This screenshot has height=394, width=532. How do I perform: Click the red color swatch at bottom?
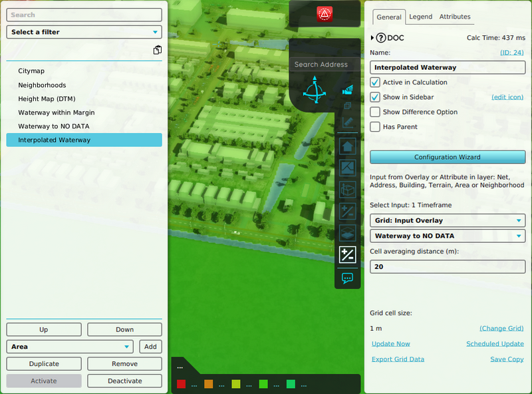click(181, 384)
